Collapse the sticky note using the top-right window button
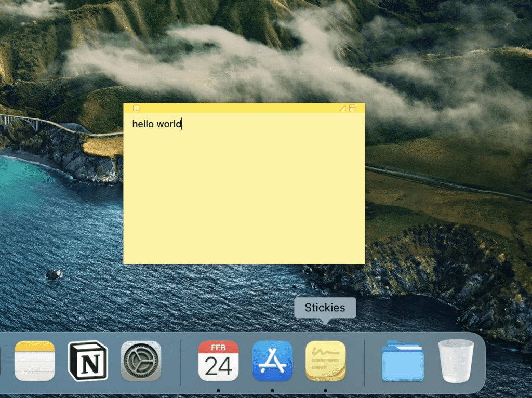This screenshot has height=398, width=532. coord(352,108)
